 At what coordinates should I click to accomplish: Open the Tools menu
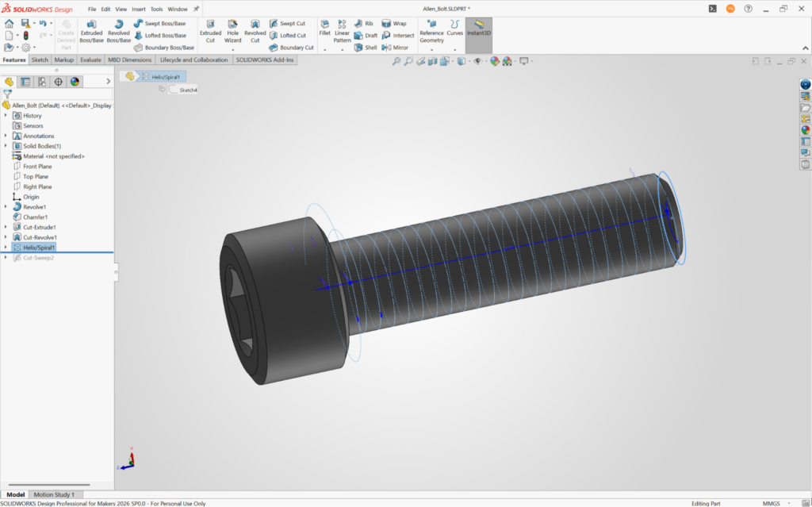(x=156, y=10)
